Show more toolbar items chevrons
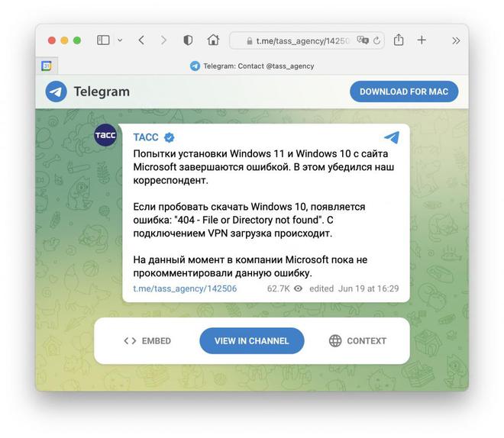The width and height of the screenshot is (504, 438). (456, 40)
